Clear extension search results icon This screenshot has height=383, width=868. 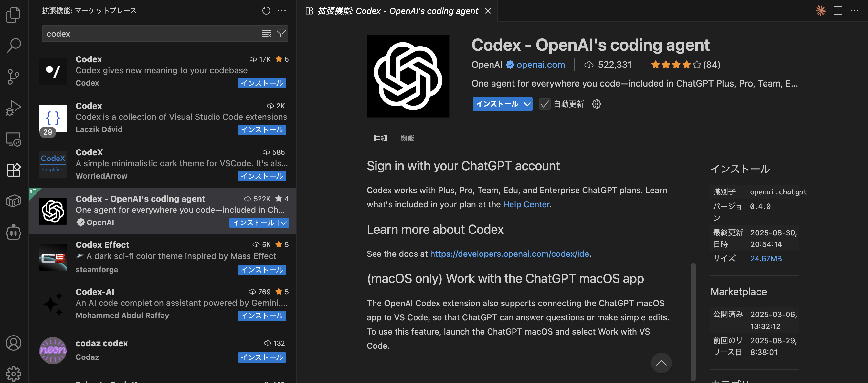[267, 34]
